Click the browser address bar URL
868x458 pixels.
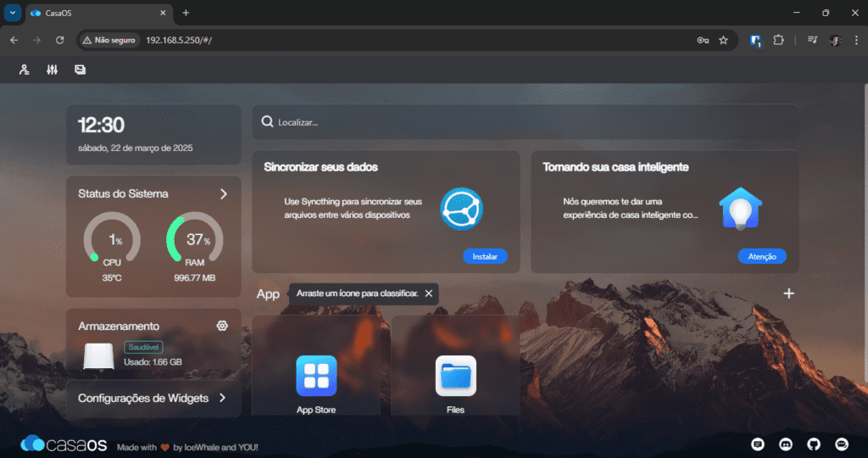tap(179, 40)
